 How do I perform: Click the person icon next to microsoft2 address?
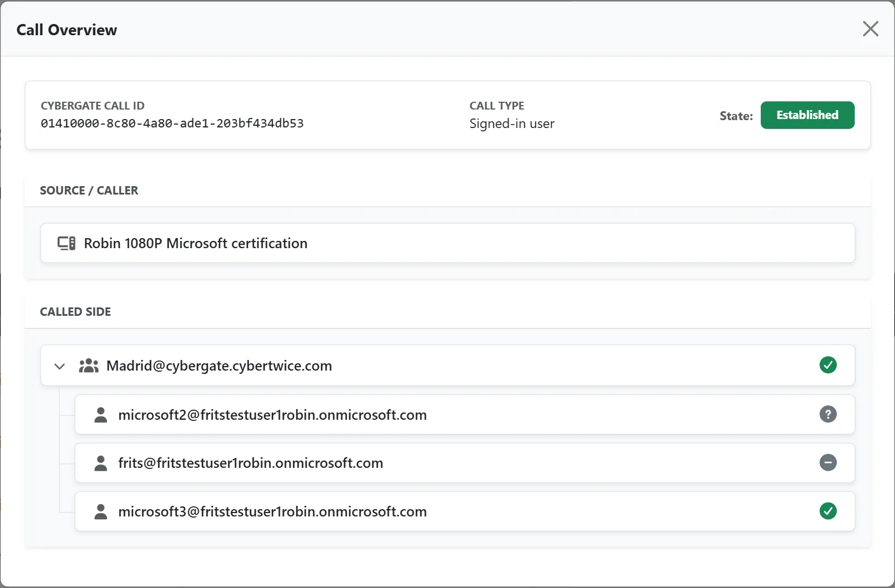[101, 415]
